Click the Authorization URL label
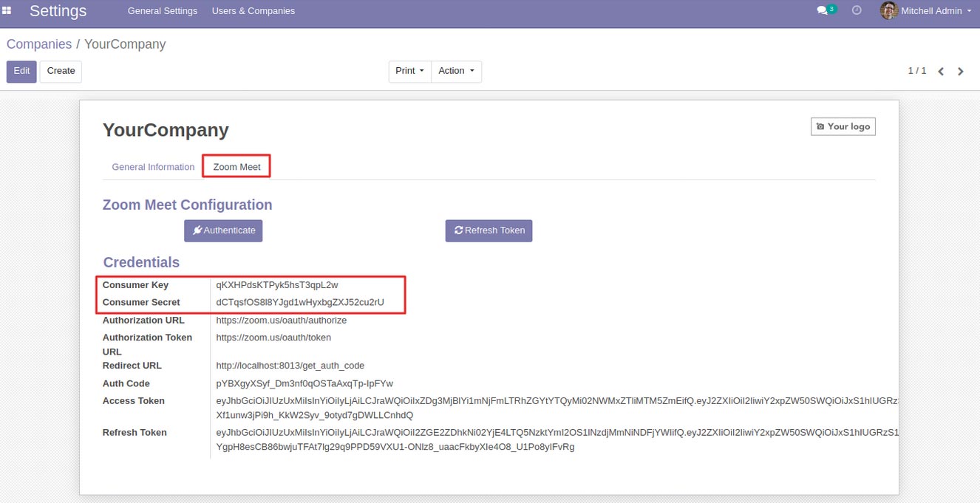 point(143,321)
